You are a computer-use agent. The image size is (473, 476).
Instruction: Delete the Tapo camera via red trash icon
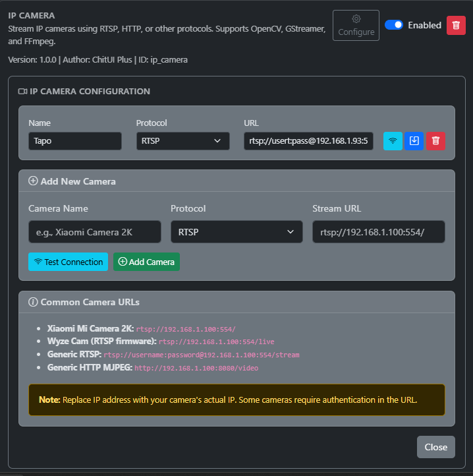click(x=435, y=141)
